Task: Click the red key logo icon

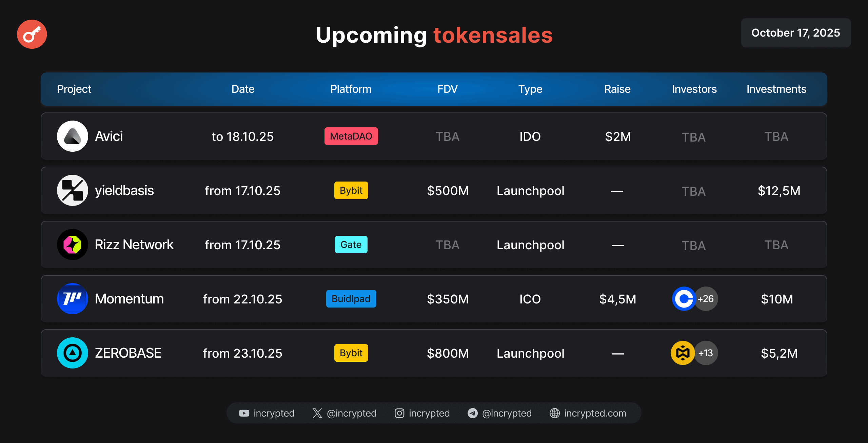Action: [32, 34]
